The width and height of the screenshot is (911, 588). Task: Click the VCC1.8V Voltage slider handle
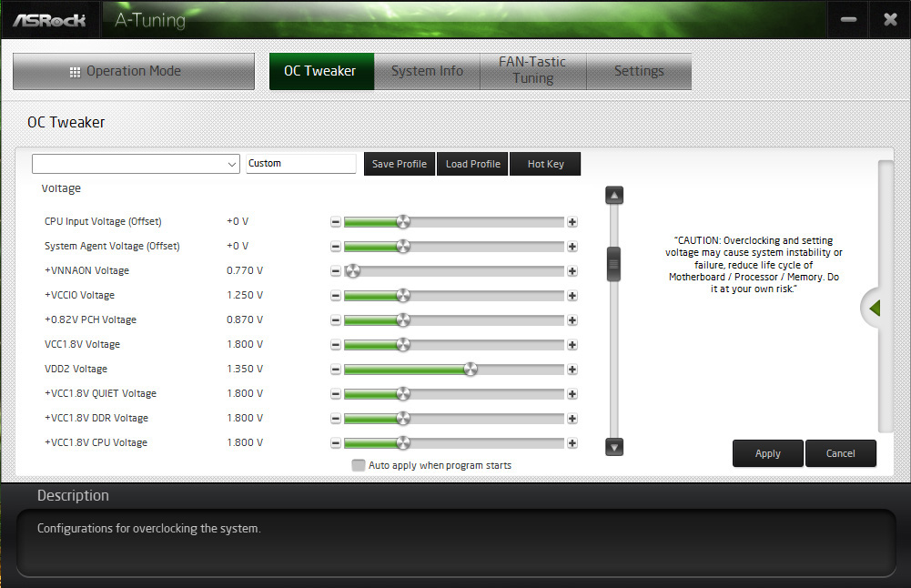[403, 345]
